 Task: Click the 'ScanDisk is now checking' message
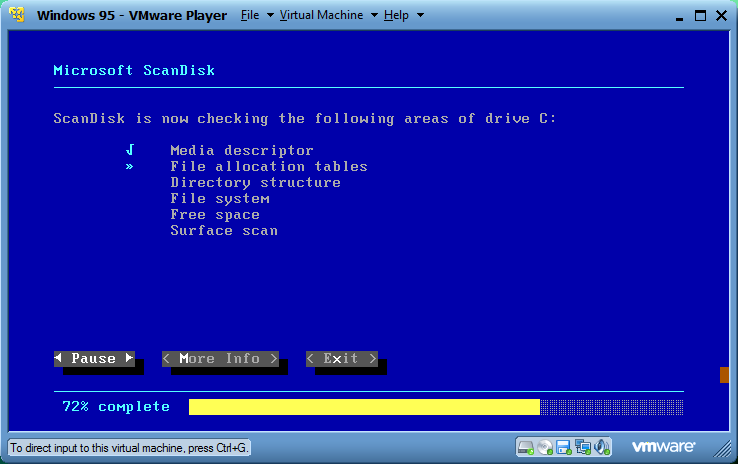pos(305,119)
